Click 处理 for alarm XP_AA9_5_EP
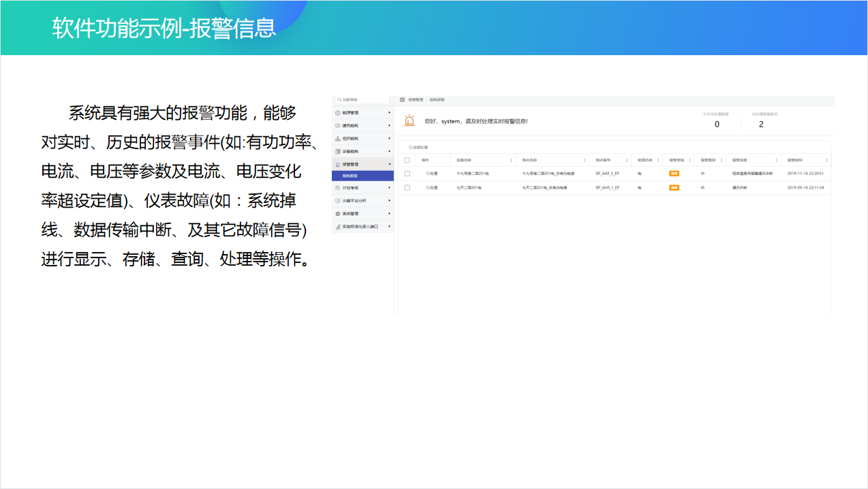 [431, 174]
